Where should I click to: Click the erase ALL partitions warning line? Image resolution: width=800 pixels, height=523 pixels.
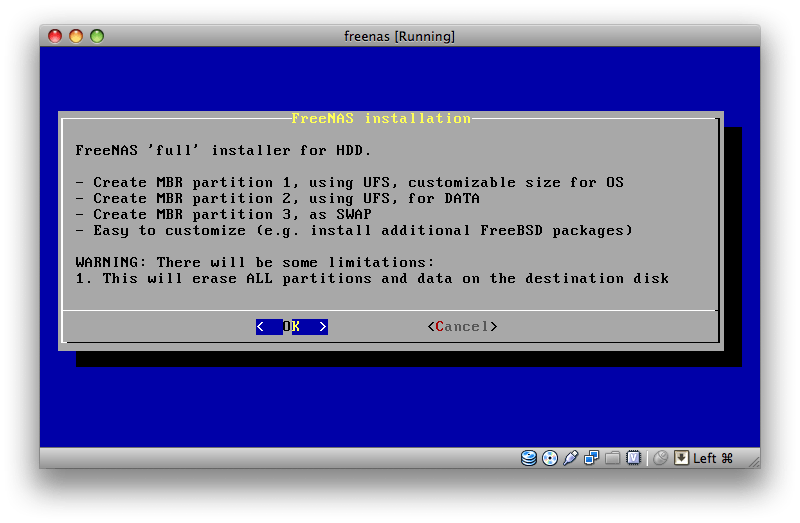(372, 279)
